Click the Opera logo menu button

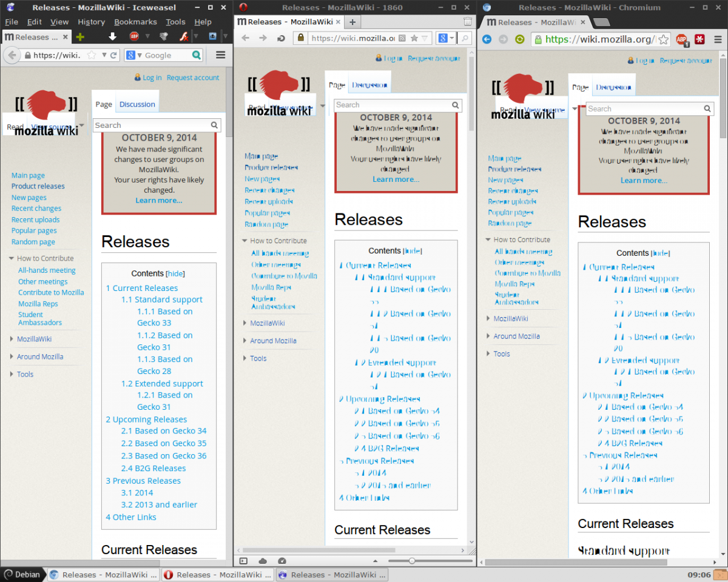[x=243, y=7]
